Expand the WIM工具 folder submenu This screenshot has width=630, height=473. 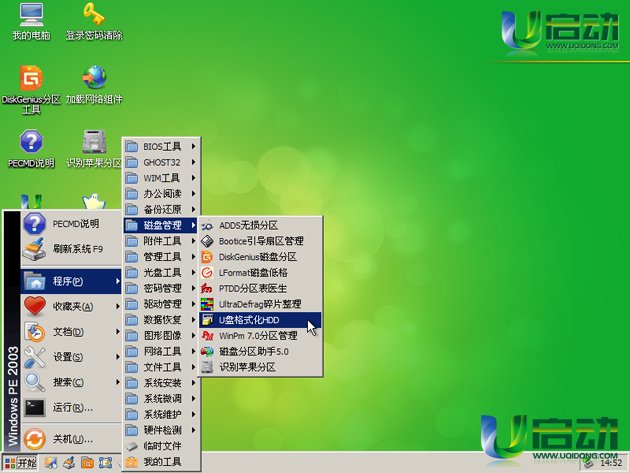point(161,178)
